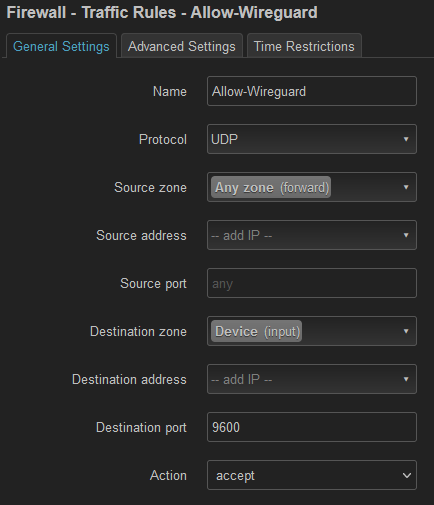
Task: Click Source address dropdown arrow
Action: [x=406, y=235]
